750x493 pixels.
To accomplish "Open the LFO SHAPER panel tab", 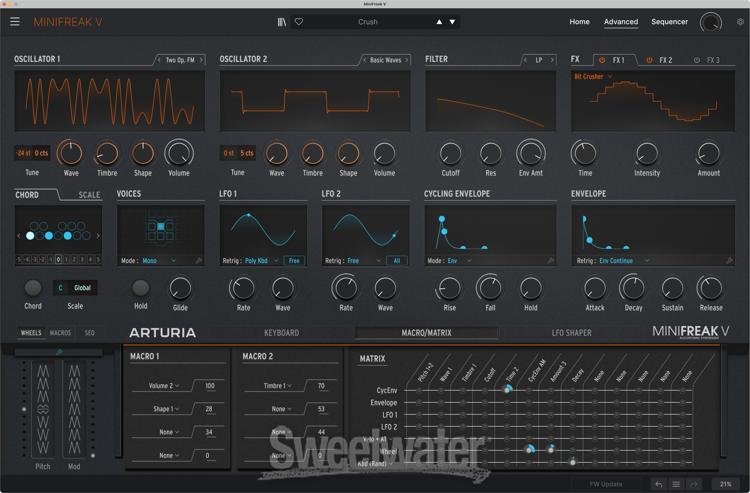I will (572, 333).
